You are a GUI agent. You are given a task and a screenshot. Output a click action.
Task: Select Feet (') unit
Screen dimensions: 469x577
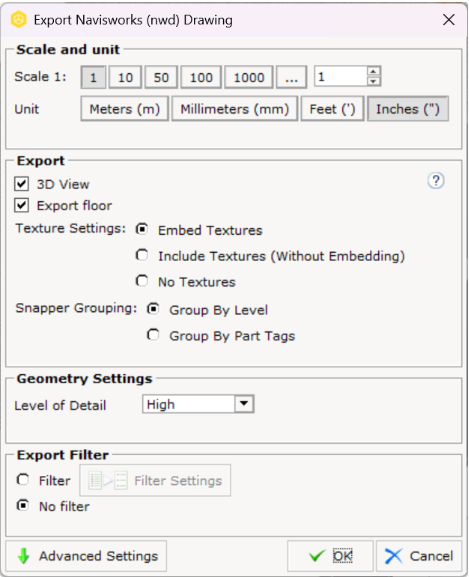click(333, 109)
